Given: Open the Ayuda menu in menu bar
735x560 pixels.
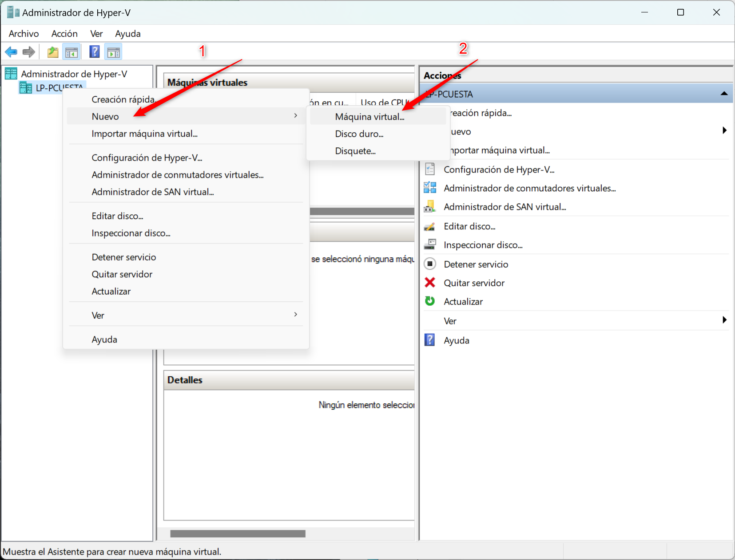Looking at the screenshot, I should pyautogui.click(x=128, y=34).
